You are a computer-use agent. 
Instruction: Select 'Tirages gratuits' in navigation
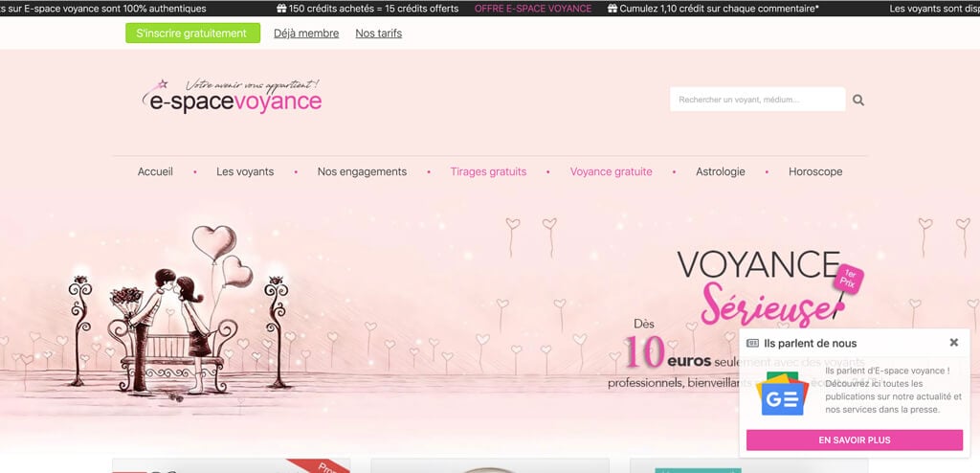click(488, 171)
